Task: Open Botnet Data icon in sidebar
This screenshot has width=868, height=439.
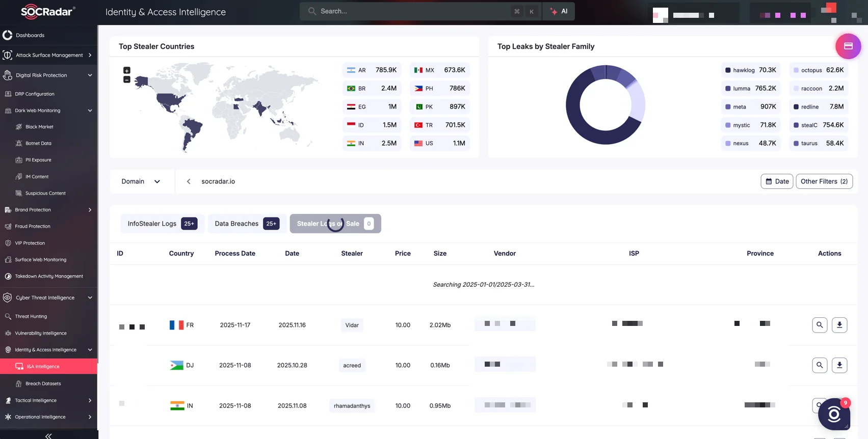Action: click(x=19, y=143)
